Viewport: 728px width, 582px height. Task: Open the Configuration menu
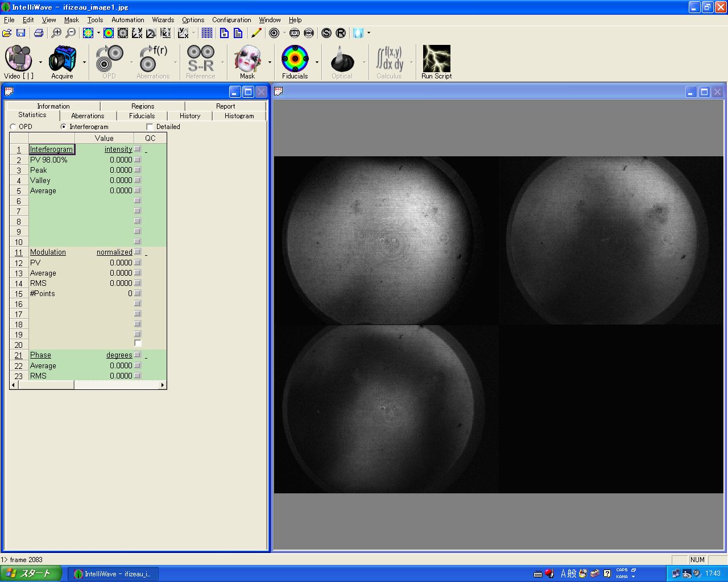(x=231, y=20)
